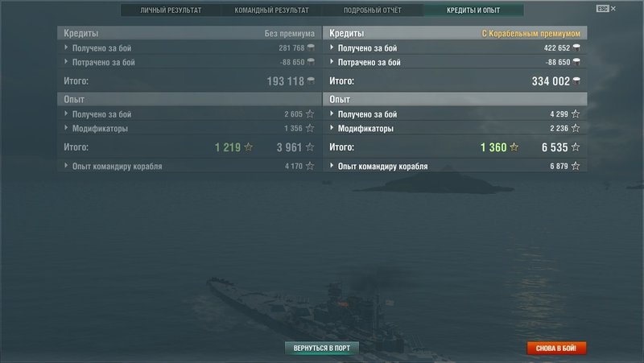Click the gold free XP star beside 1 360
This screenshot has width=644, height=363.
pos(514,147)
